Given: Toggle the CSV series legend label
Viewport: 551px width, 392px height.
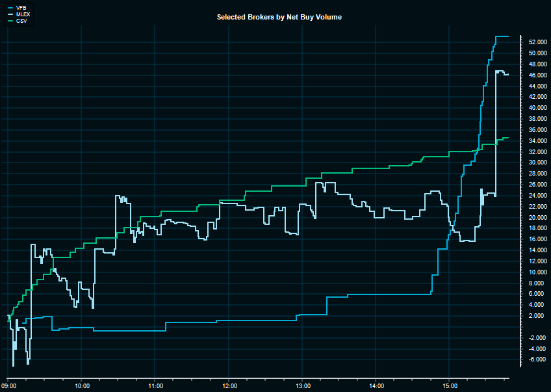Looking at the screenshot, I should tap(21, 20).
